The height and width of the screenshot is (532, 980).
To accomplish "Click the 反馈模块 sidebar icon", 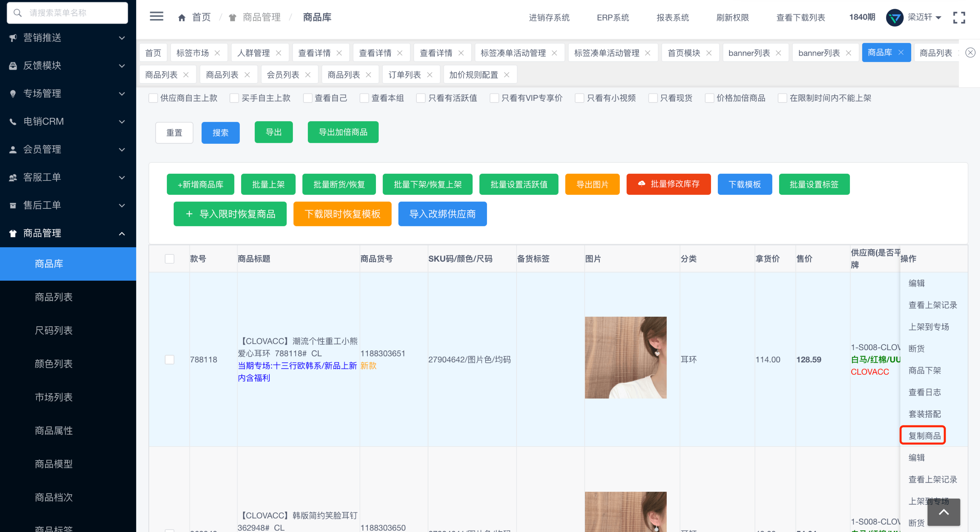I will (x=13, y=65).
